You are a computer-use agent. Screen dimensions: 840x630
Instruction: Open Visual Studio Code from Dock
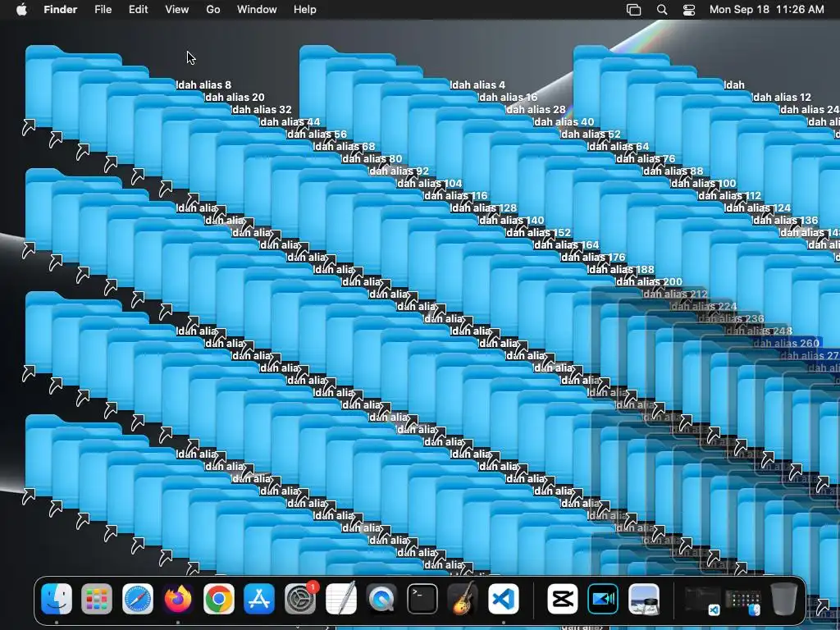[504, 598]
